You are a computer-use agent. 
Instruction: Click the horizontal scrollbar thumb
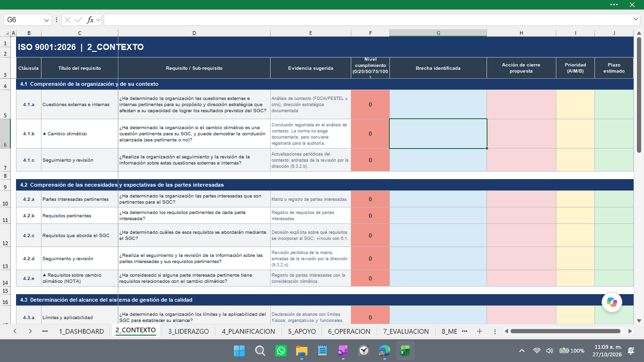click(x=565, y=331)
